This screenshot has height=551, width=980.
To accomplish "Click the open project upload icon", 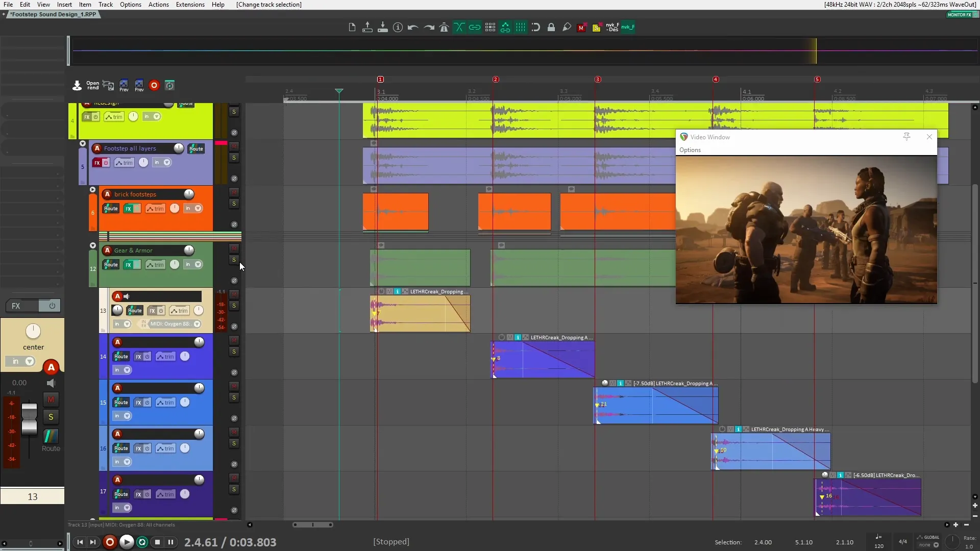I will 367,28.
